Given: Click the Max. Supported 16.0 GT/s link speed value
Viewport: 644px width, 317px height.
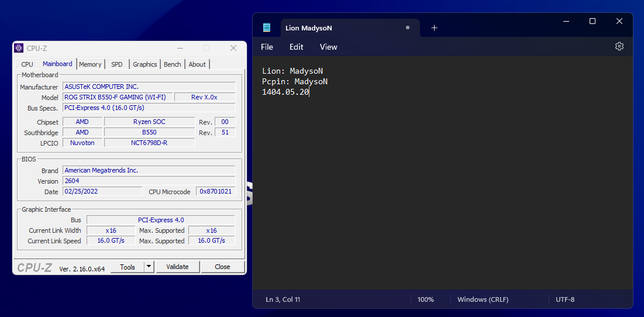Looking at the screenshot, I should [x=212, y=240].
